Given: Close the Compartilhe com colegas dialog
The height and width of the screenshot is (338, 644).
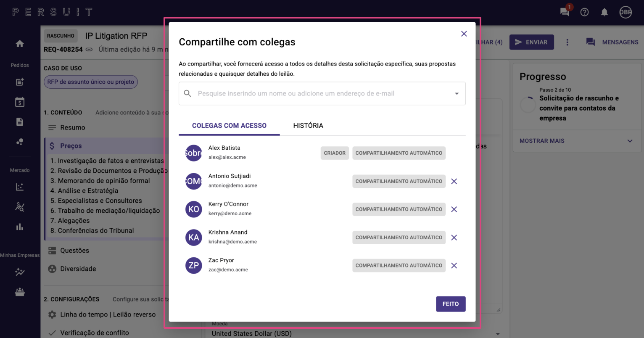Looking at the screenshot, I should 464,34.
